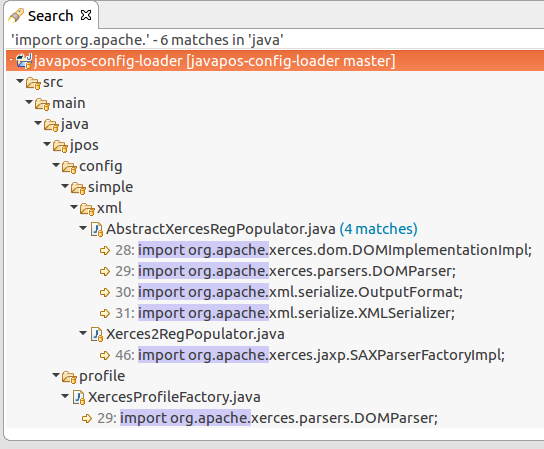
Task: Click XercesProfileFactory.java file icon
Action: [79, 398]
